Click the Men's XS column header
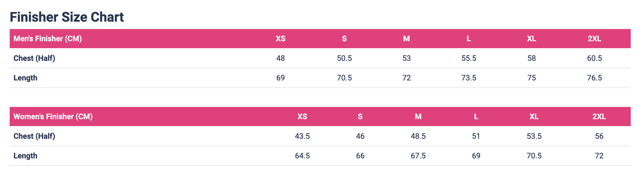644x174 pixels. [280, 38]
